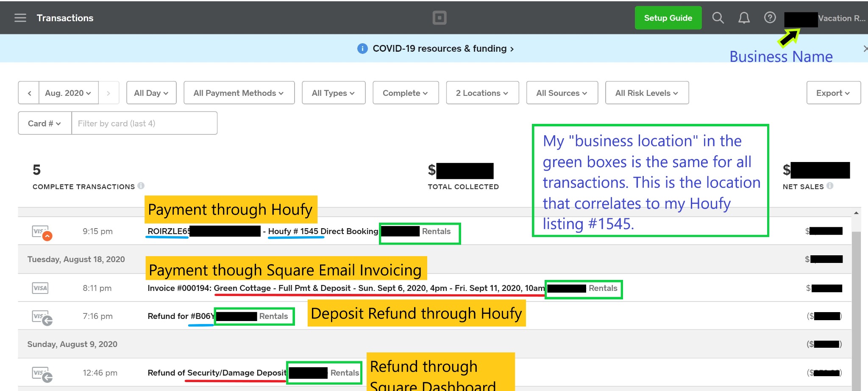The height and width of the screenshot is (391, 868).
Task: Open Invoice #000194 Green Cottage transaction
Action: [x=434, y=288]
